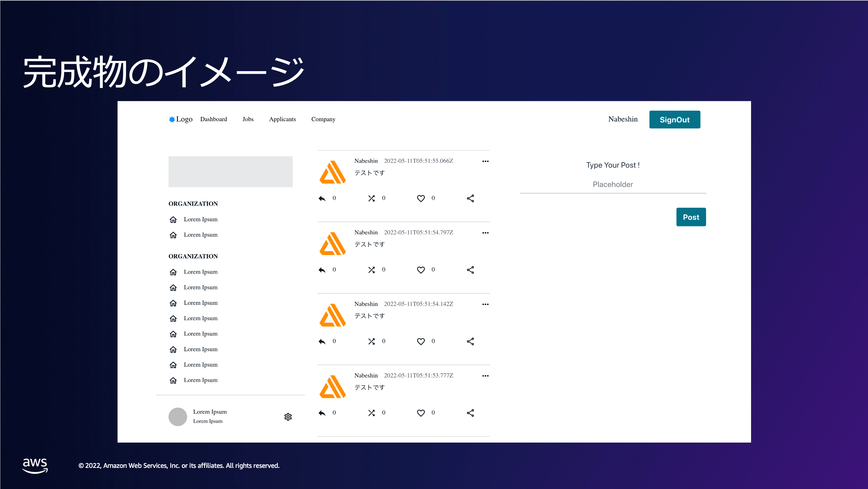Viewport: 868px width, 489px height.
Task: Click the blue Logo badge icon
Action: click(172, 119)
